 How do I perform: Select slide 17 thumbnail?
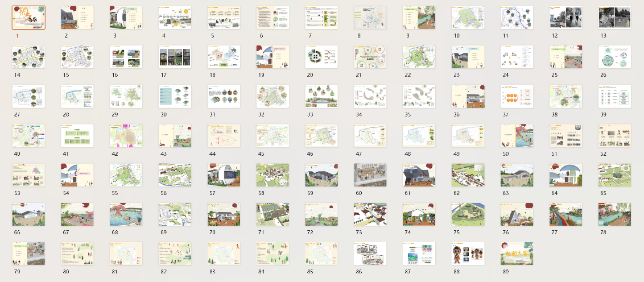click(x=175, y=57)
